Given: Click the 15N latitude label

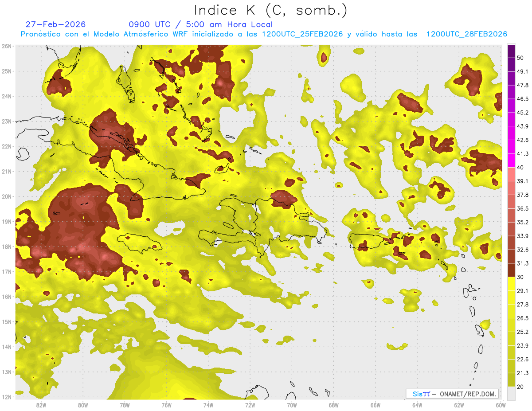Looking at the screenshot, I should tap(7, 321).
